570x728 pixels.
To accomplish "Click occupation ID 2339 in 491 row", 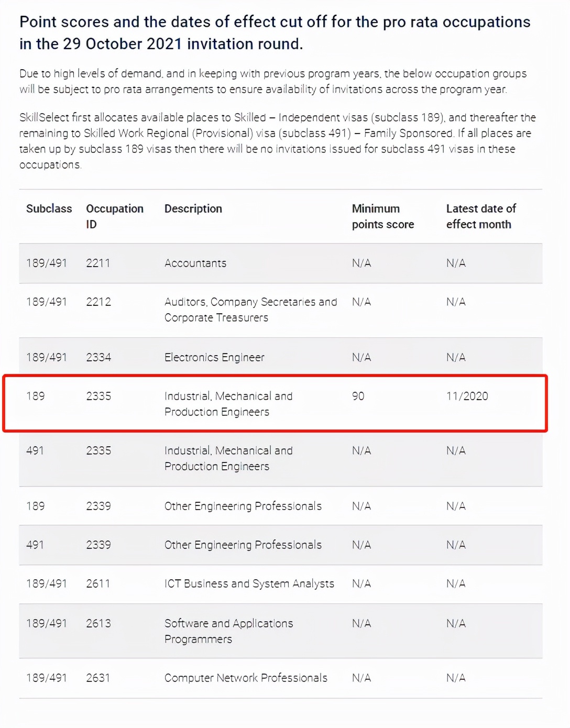I will pyautogui.click(x=98, y=545).
